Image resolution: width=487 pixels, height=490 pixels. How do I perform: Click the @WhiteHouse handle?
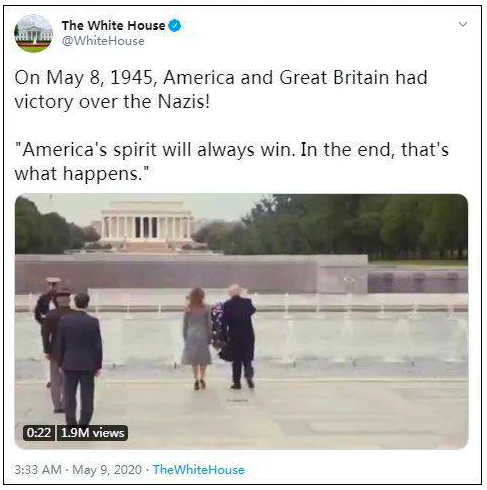coord(103,41)
